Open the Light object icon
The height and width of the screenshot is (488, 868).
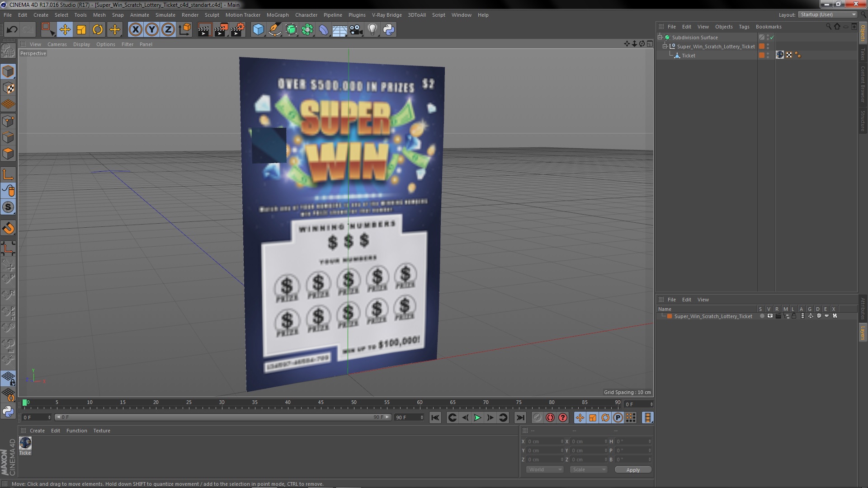coord(372,30)
